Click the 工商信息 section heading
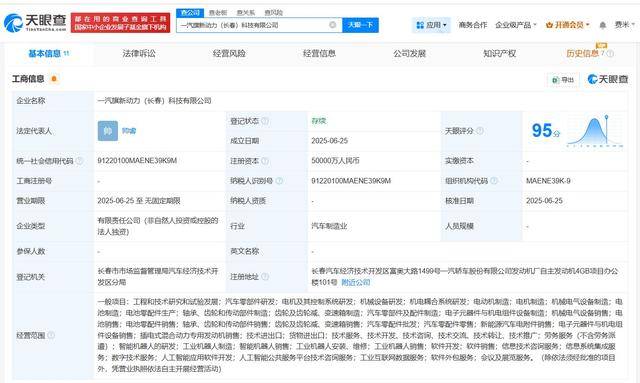Screen dimensions: 640x383 [x=28, y=79]
